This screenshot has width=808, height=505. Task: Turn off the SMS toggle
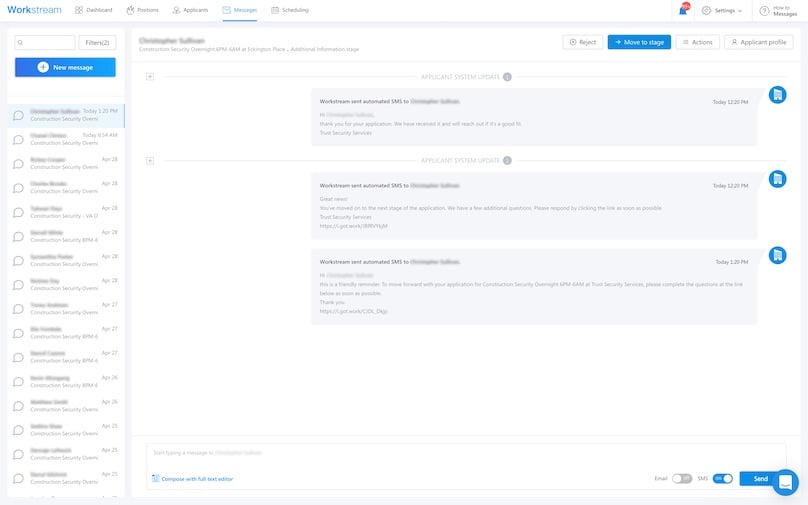pos(723,479)
